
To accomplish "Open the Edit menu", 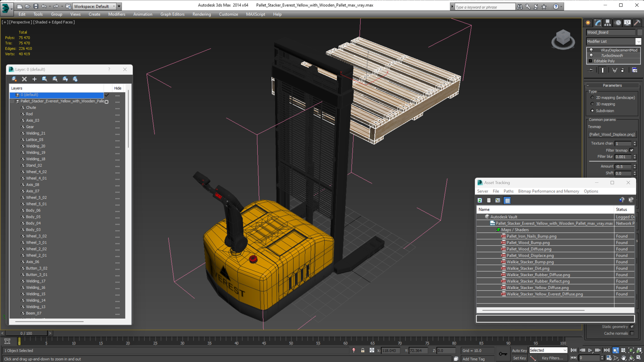I will pyautogui.click(x=22, y=14).
